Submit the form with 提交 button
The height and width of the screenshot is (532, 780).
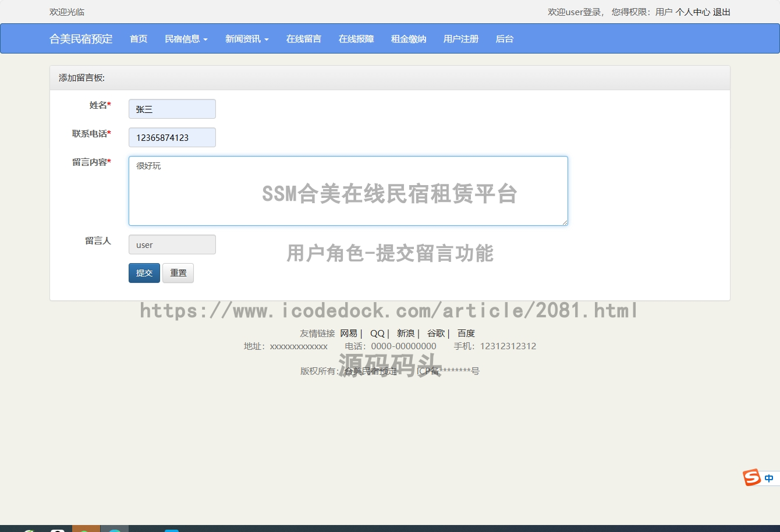point(144,273)
